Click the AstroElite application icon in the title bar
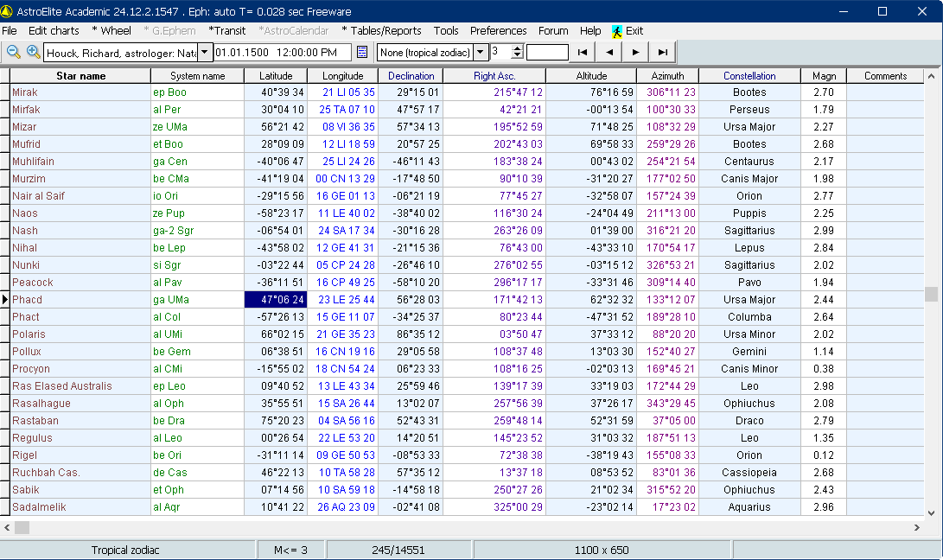This screenshot has height=560, width=943. tap(7, 11)
